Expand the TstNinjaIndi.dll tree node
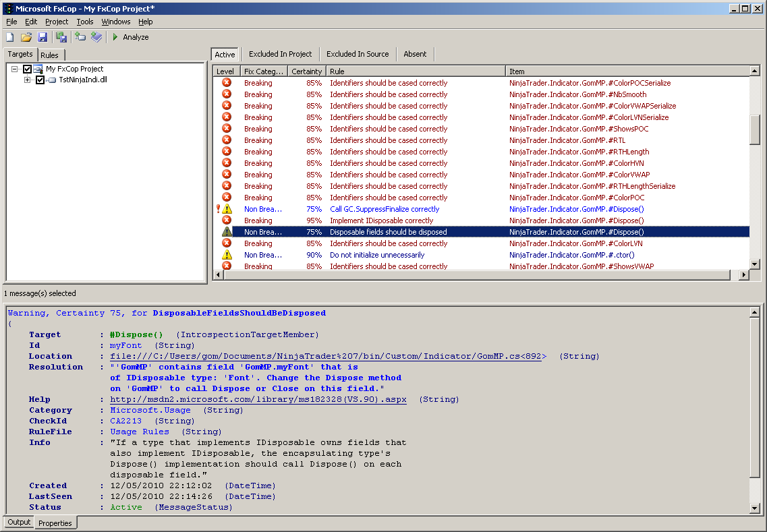The height and width of the screenshot is (532, 767). 28,80
